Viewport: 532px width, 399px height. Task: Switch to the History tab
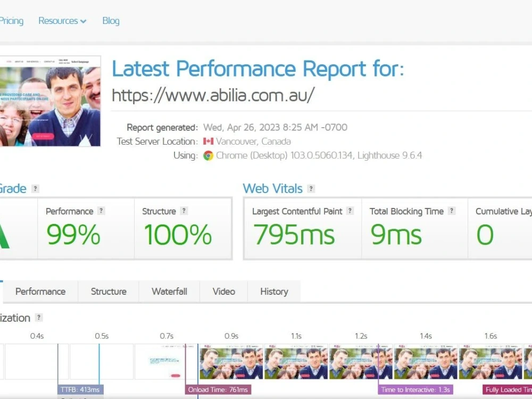point(274,292)
